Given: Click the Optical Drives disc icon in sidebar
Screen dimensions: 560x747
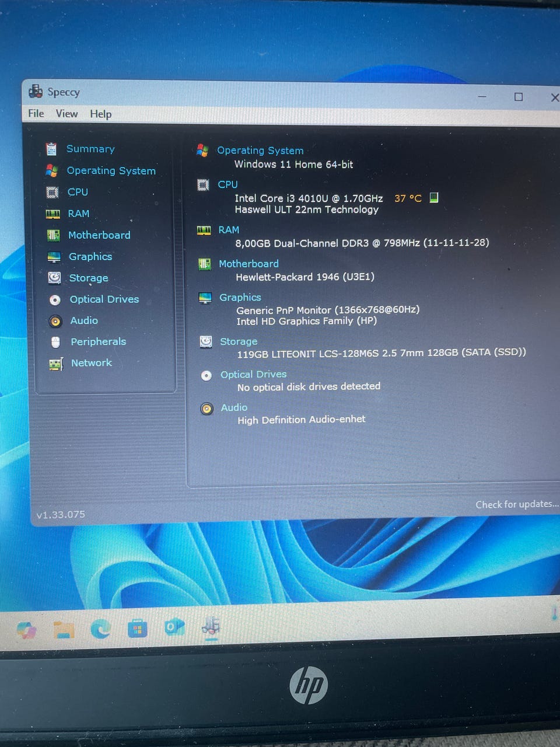Looking at the screenshot, I should click(x=55, y=299).
